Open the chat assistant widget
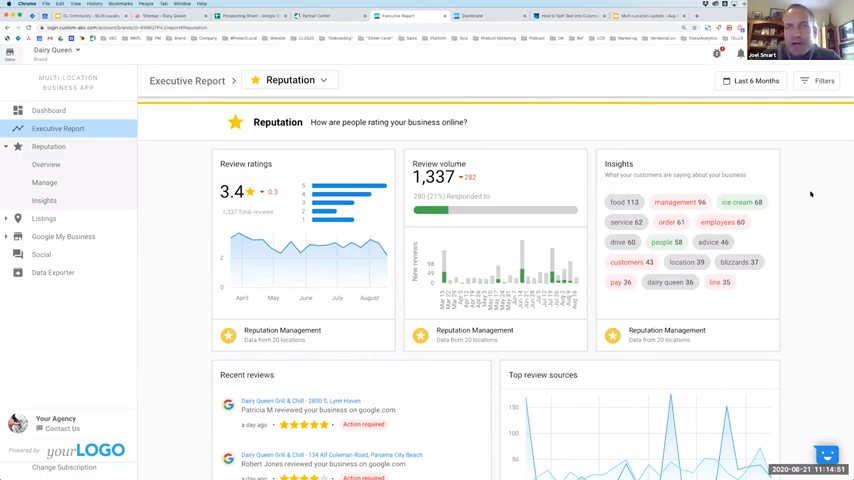Viewport: 854px width, 480px height. 826,454
